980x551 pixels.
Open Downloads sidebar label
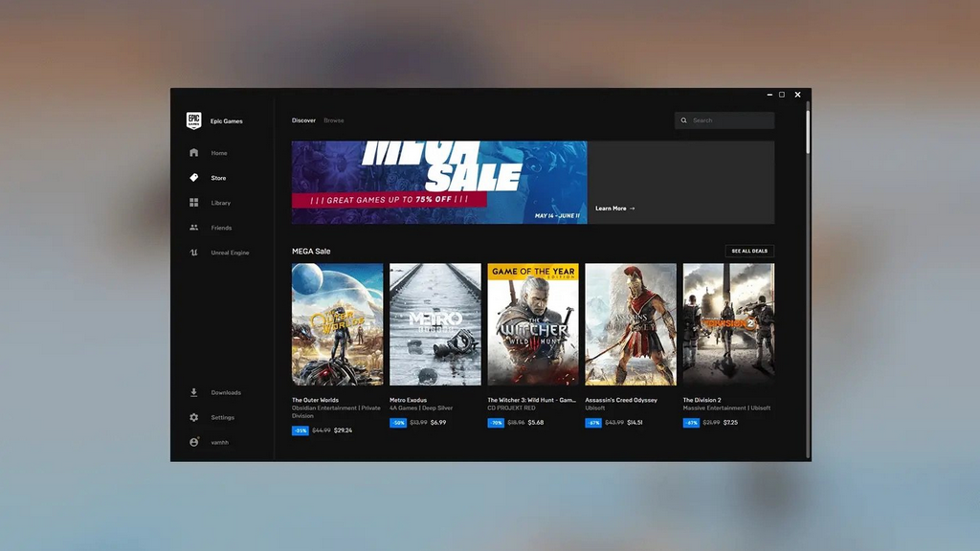pos(226,393)
